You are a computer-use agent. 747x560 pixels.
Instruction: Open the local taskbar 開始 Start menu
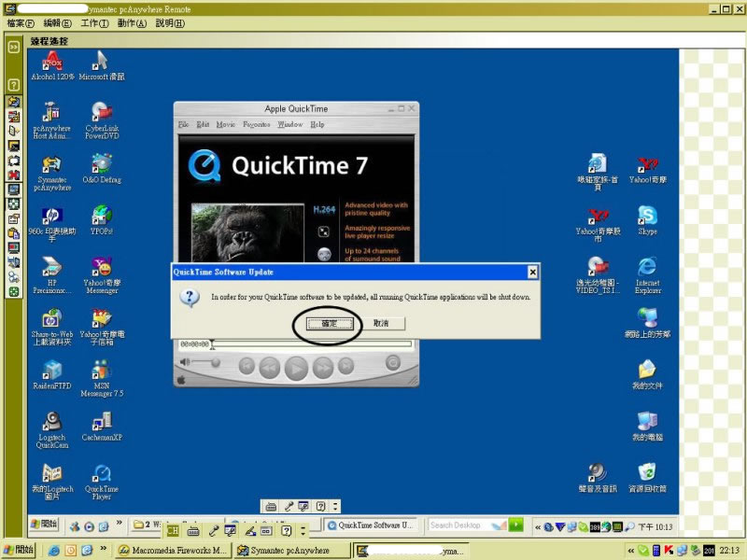[19, 550]
